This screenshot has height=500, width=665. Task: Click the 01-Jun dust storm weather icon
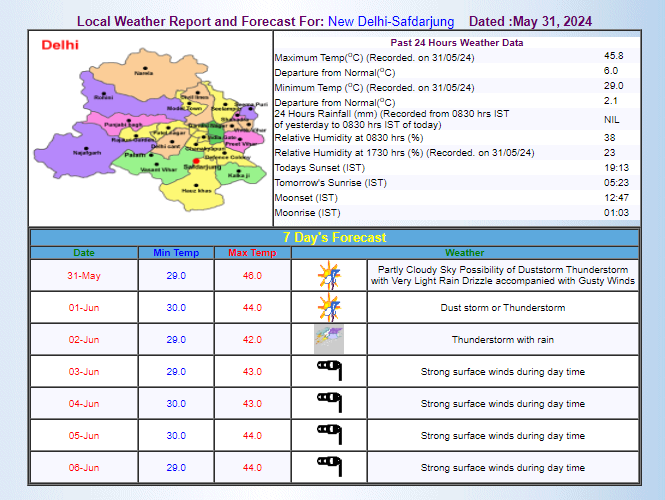329,307
